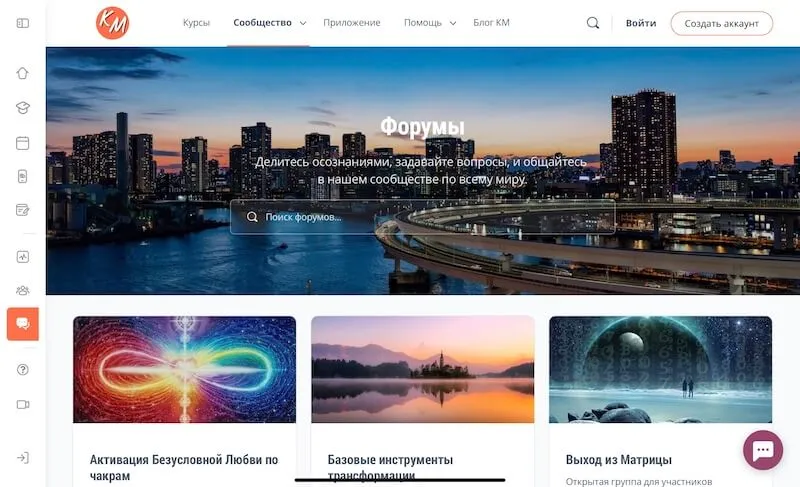Click into the Поиск форумов search field

coord(422,217)
